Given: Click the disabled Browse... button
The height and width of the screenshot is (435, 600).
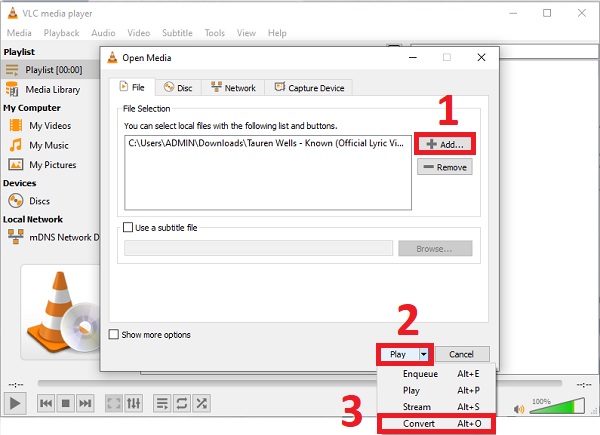Looking at the screenshot, I should click(435, 249).
